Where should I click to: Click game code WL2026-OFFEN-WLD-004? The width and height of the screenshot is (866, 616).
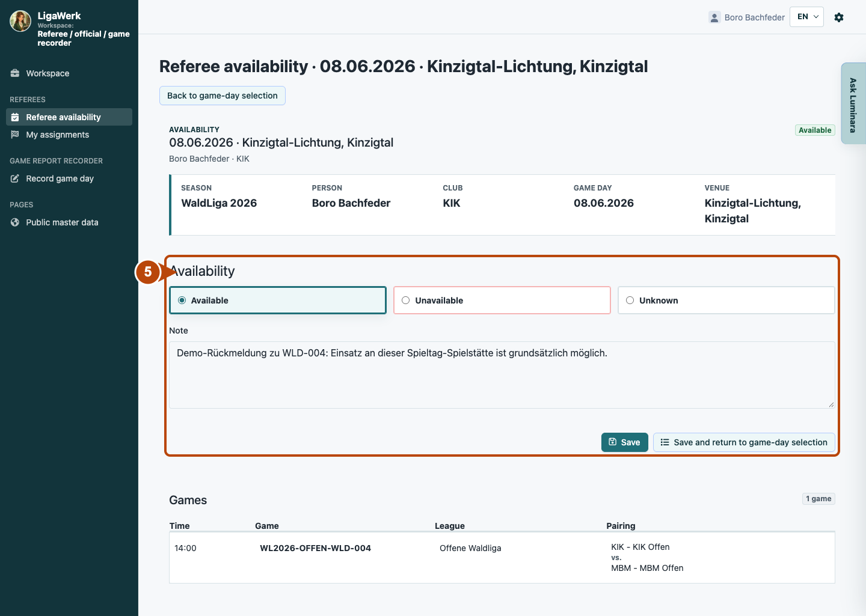click(316, 548)
